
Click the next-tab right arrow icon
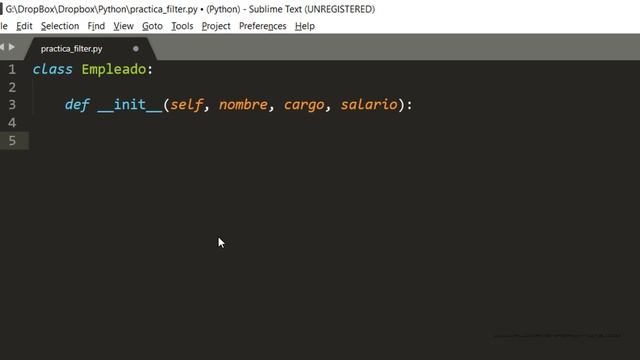coord(12,47)
